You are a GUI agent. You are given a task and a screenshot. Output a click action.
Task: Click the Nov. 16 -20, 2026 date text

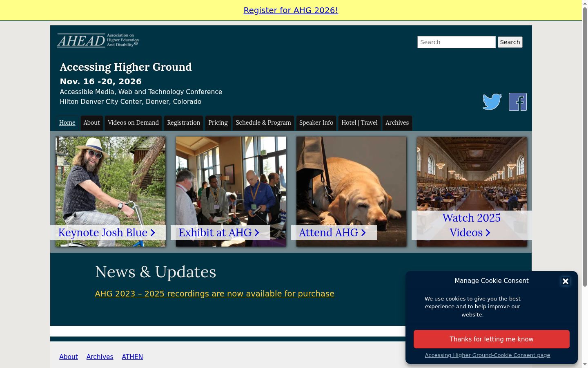coord(100,81)
